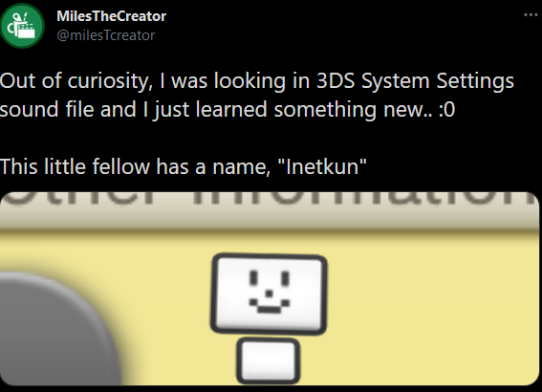This screenshot has height=392, width=542.
Task: Click the words "sound file" in the tweet
Action: tap(47, 110)
